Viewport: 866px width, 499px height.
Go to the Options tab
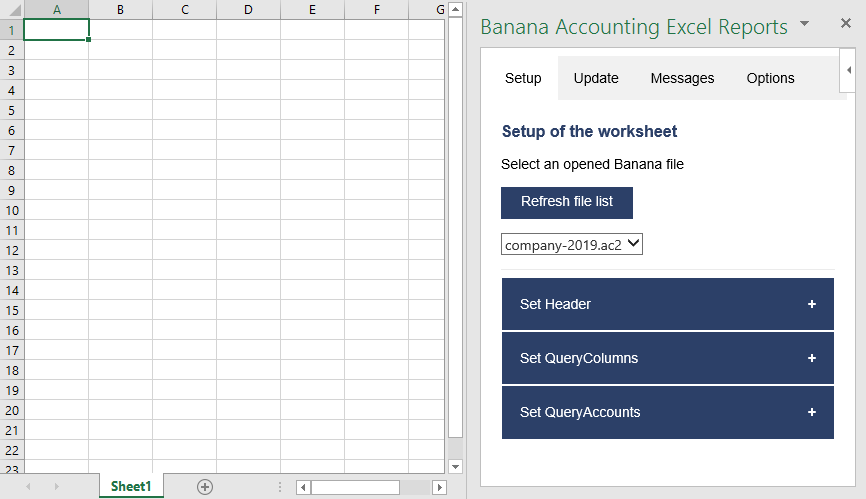pos(770,78)
